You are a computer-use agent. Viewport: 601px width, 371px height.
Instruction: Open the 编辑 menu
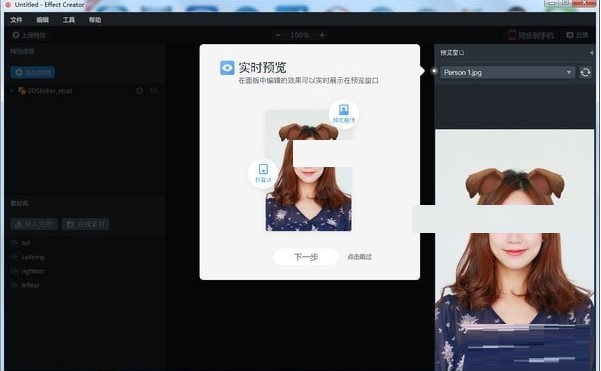tap(43, 20)
